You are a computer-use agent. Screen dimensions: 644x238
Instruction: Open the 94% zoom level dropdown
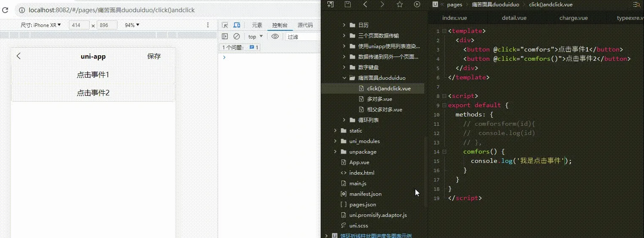pyautogui.click(x=132, y=25)
